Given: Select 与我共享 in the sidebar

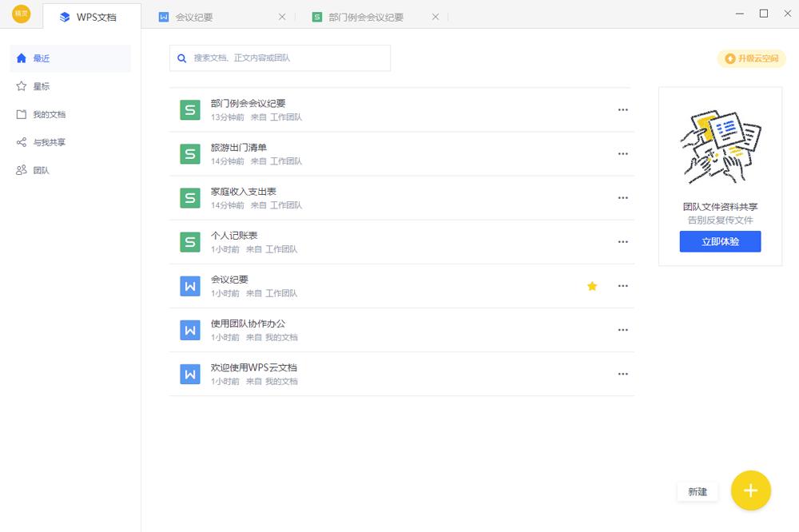Looking at the screenshot, I should [x=70, y=142].
